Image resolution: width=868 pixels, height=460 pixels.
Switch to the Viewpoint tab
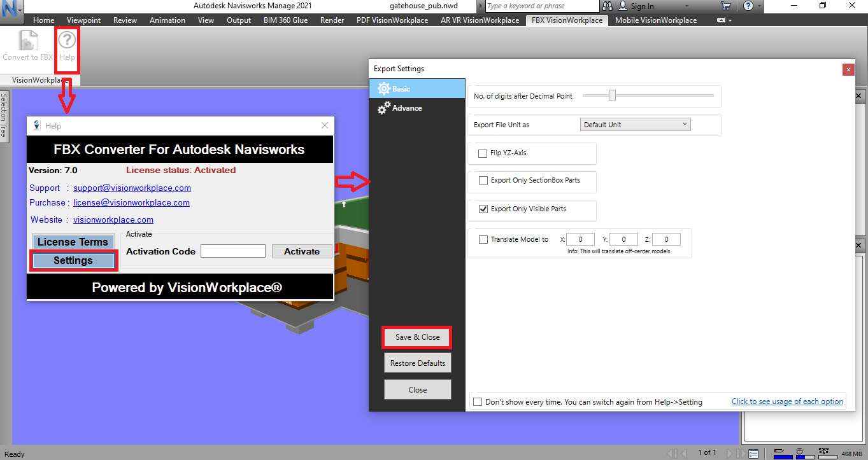point(83,20)
